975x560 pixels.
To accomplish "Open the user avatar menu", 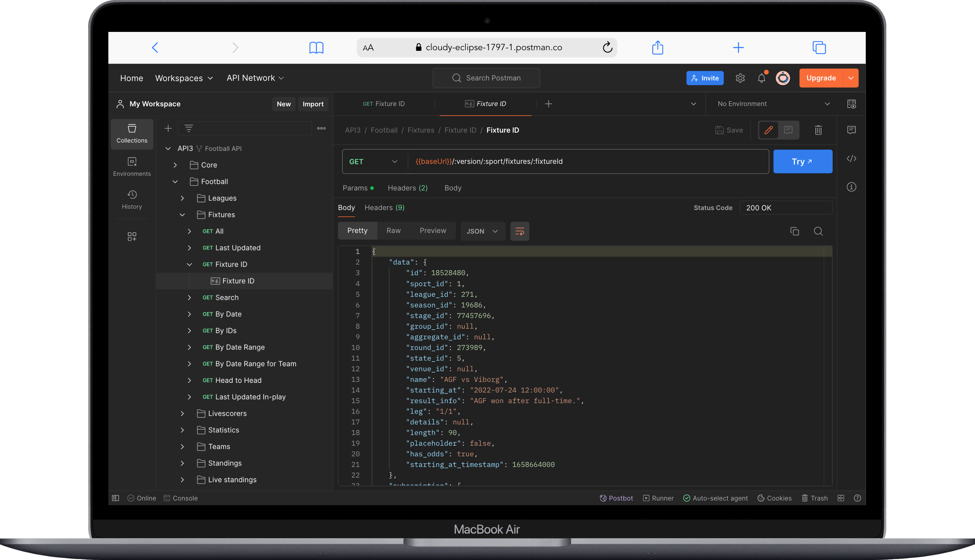I will click(x=783, y=78).
